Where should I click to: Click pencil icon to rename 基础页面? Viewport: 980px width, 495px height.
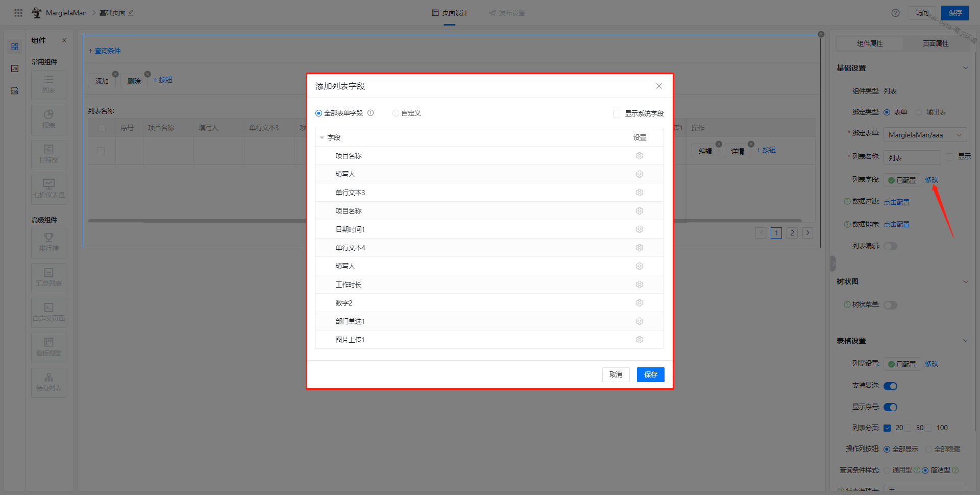[x=131, y=13]
